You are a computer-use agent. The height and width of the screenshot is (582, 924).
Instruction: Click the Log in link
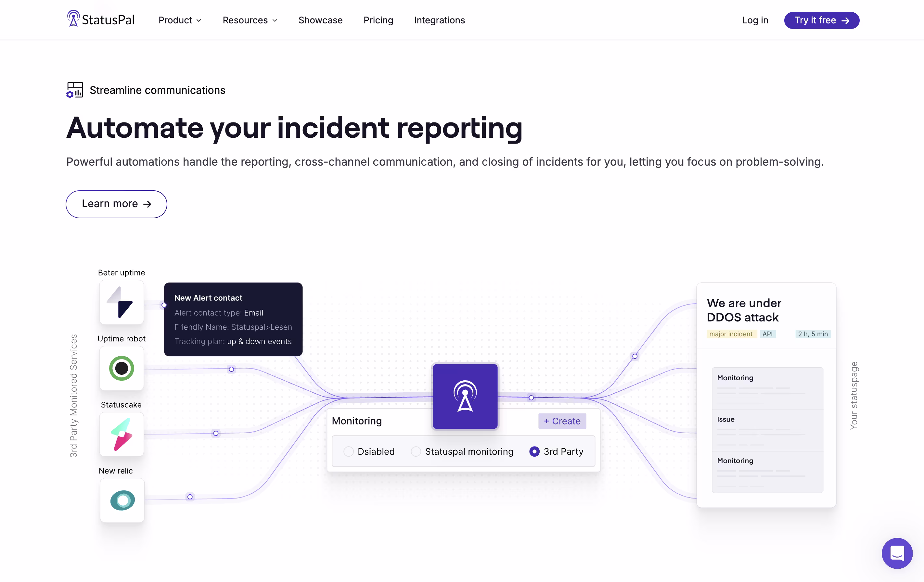coord(754,20)
